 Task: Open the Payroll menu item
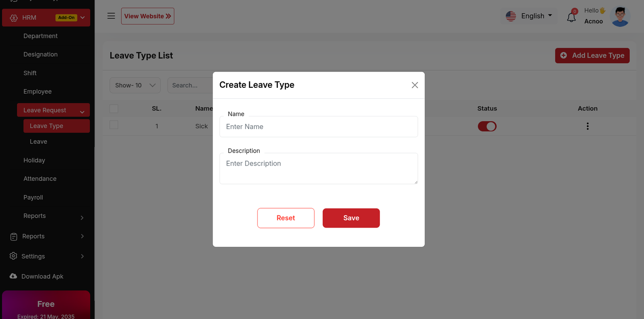[33, 197]
